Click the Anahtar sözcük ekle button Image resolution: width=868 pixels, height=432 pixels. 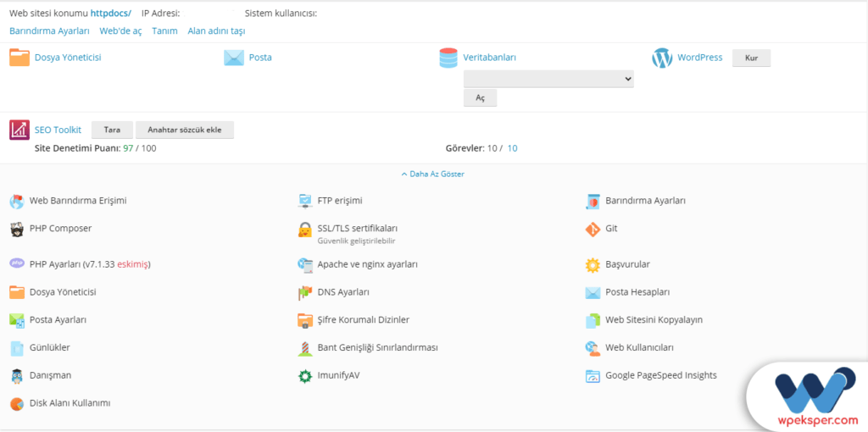[184, 130]
